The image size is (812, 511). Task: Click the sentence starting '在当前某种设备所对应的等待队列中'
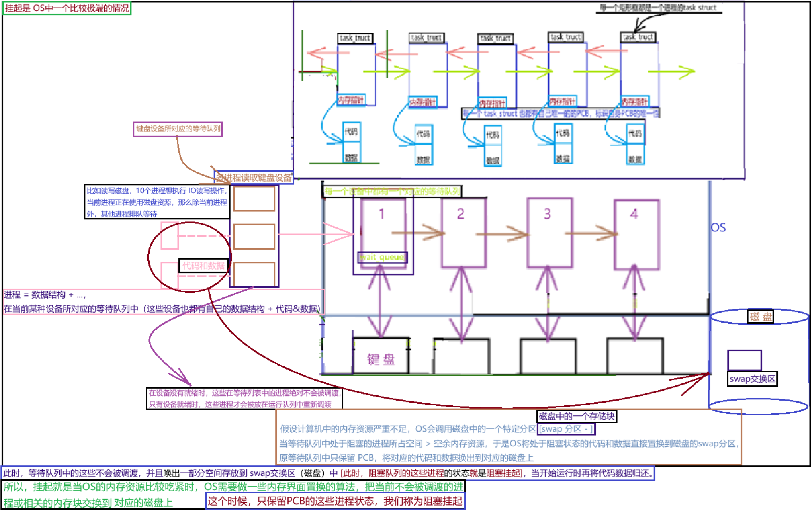click(162, 309)
